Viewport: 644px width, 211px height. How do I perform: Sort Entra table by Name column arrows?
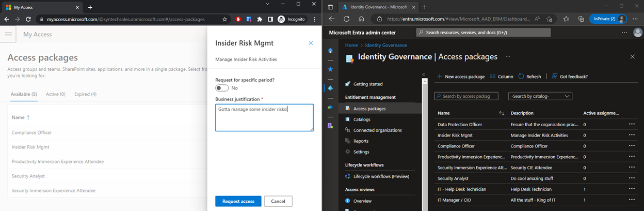click(502, 113)
